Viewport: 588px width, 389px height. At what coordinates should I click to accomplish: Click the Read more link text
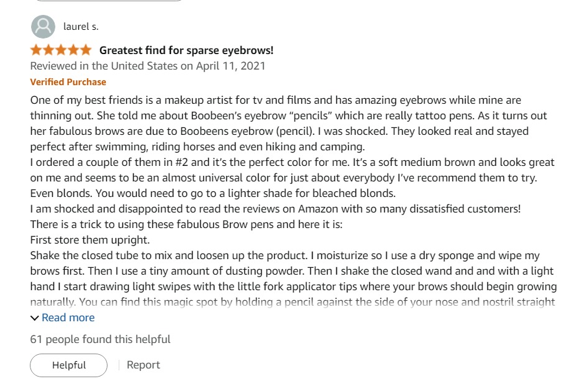pos(68,318)
